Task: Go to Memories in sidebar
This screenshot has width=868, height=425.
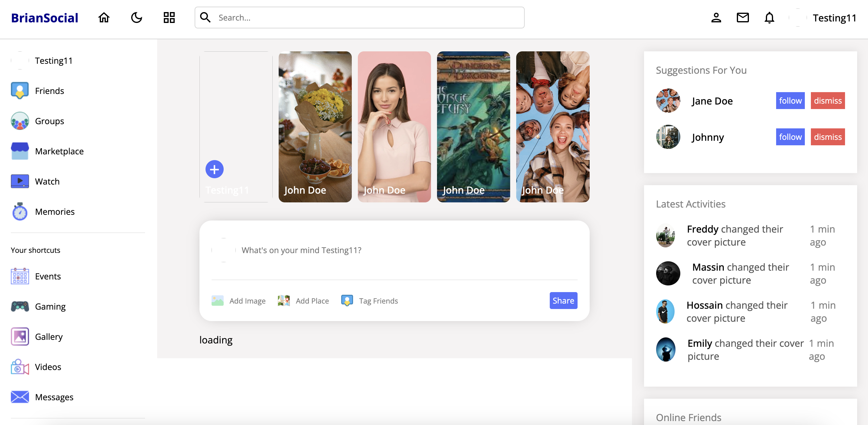Action: pos(55,211)
